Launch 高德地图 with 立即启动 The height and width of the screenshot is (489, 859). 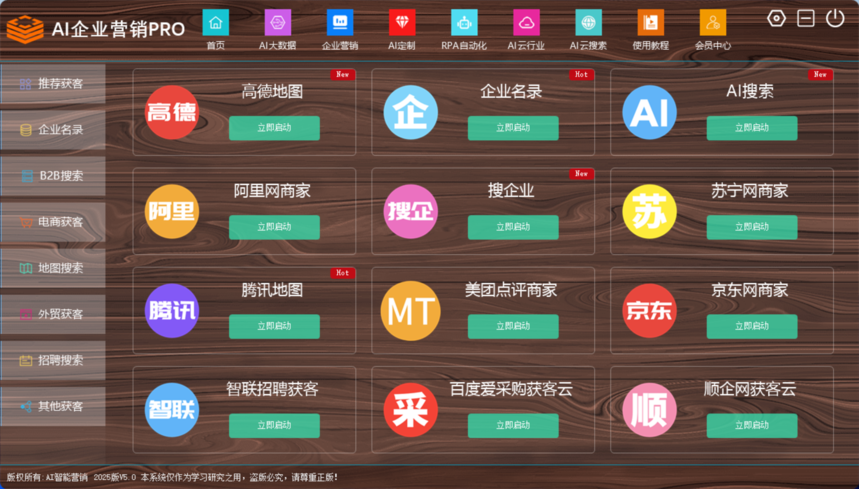click(274, 128)
